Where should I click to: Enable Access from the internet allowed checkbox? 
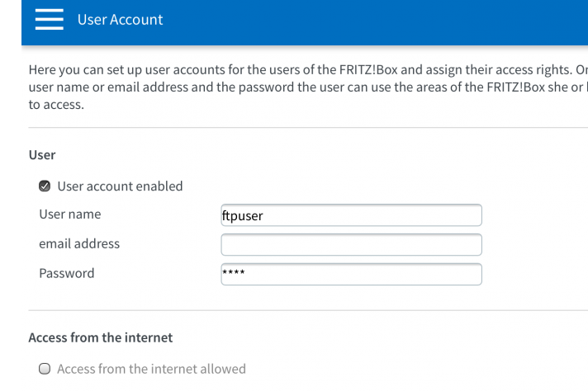point(45,369)
